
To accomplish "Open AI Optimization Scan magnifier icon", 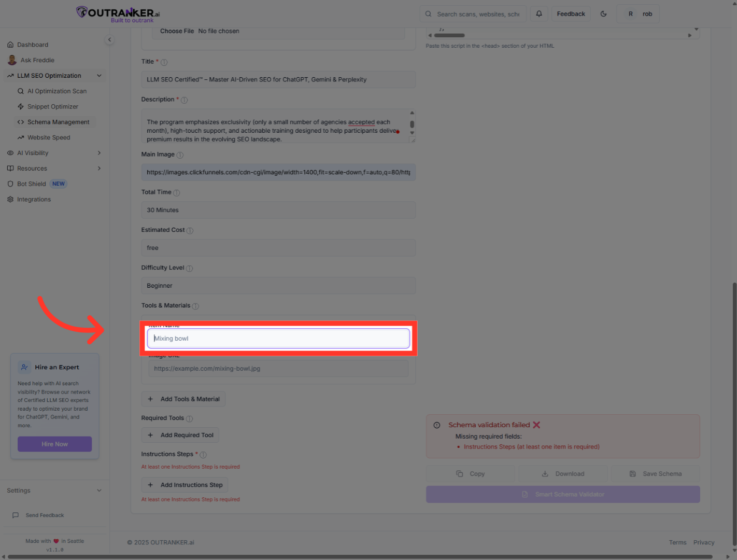I will (21, 91).
